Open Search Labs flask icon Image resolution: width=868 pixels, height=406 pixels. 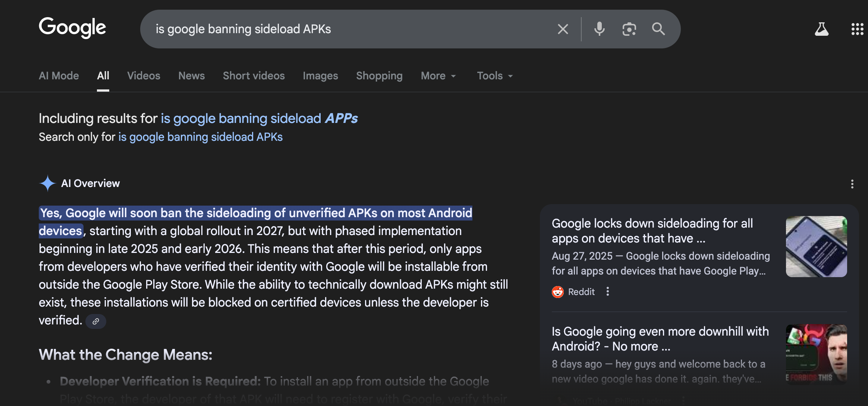click(821, 29)
